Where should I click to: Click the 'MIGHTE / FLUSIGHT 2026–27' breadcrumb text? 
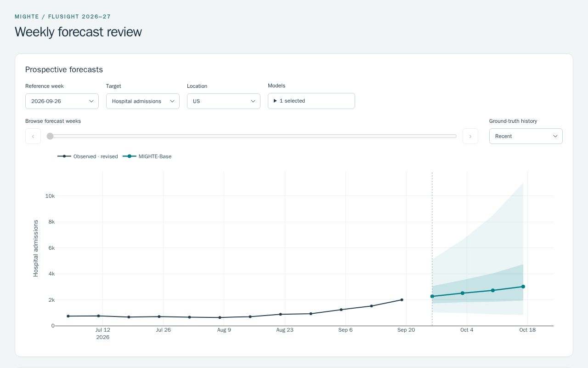[63, 17]
